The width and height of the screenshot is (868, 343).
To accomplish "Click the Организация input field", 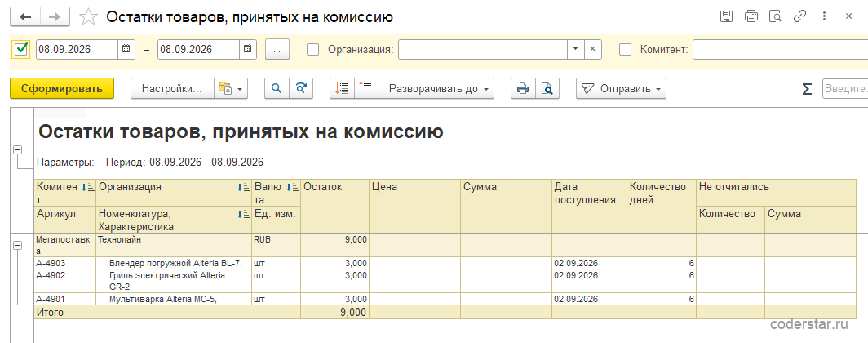I will click(483, 49).
